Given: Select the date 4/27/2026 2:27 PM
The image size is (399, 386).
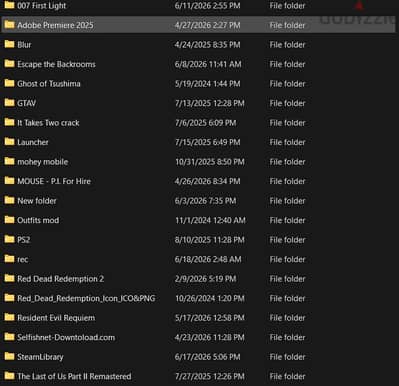Looking at the screenshot, I should coord(207,25).
